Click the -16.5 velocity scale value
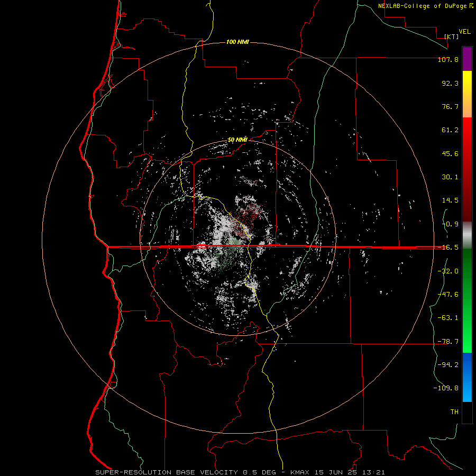The width and height of the screenshot is (476, 476). pyautogui.click(x=448, y=248)
